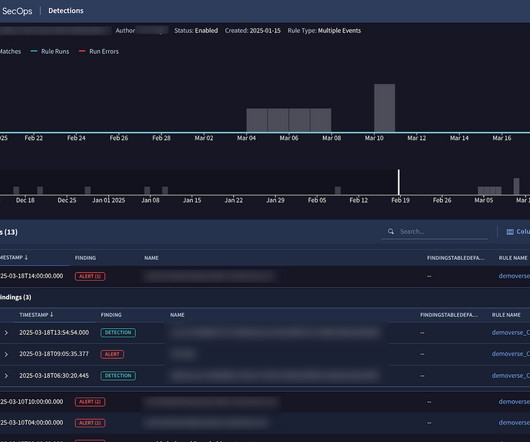Viewport: 530px width, 442px height.
Task: Open the Columns selector icon
Action: [510, 232]
